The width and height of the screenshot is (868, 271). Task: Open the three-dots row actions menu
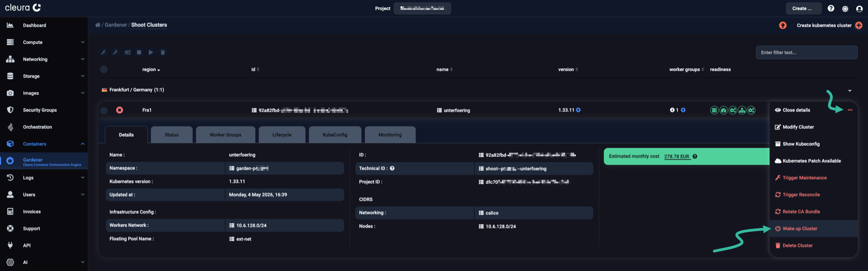point(850,110)
